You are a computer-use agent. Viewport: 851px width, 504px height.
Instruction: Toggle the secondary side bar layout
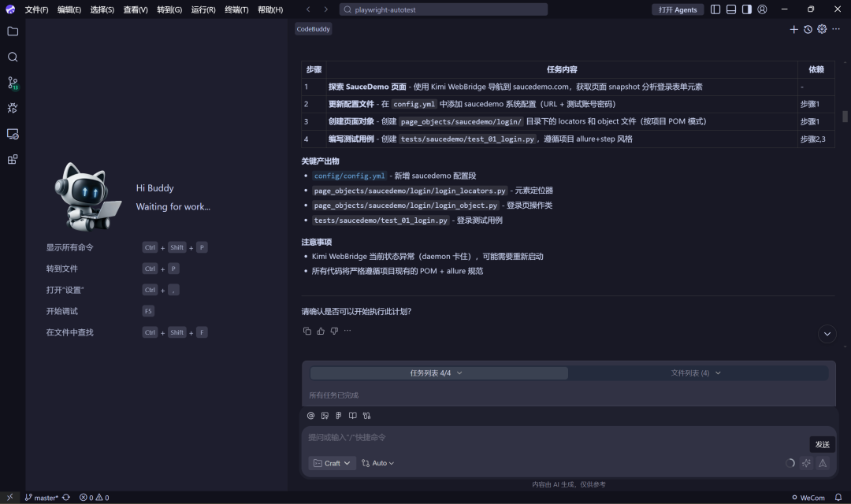pyautogui.click(x=747, y=9)
